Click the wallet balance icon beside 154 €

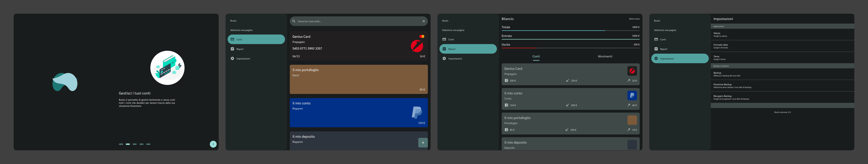click(506, 105)
